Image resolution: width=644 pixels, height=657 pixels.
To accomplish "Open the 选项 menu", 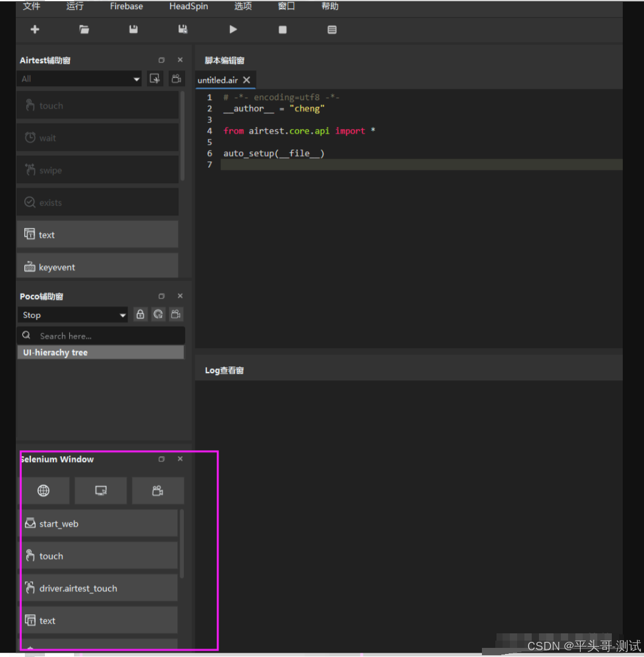I will (243, 6).
